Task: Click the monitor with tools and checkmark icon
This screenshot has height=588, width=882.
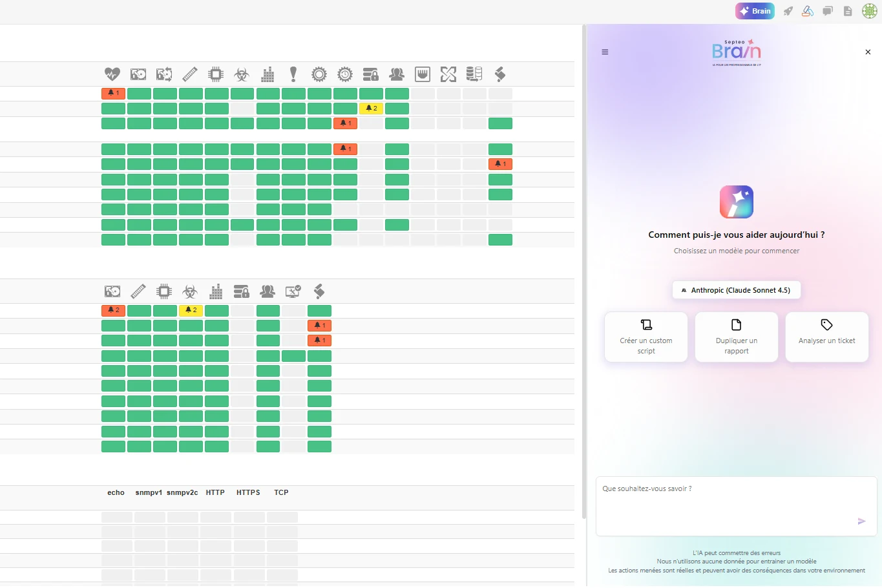Action: coord(293,291)
